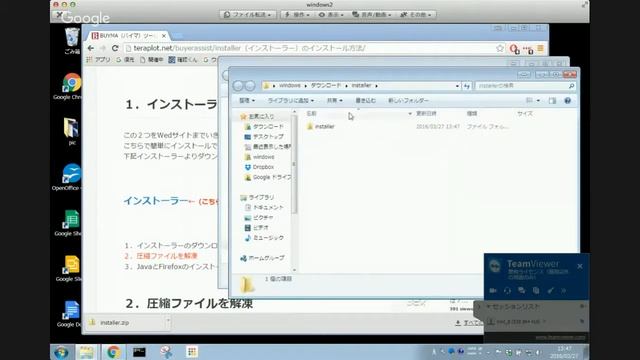Go back in the Chrome browser
The height and width of the screenshot is (360, 640).
tap(91, 48)
